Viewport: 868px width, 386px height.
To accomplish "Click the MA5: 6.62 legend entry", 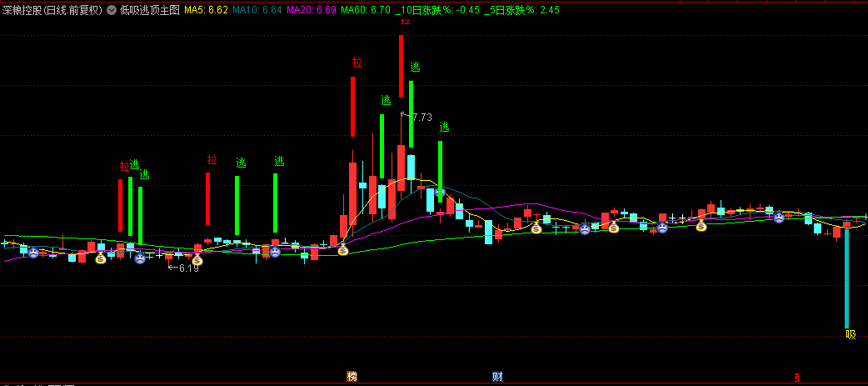I will click(x=206, y=10).
